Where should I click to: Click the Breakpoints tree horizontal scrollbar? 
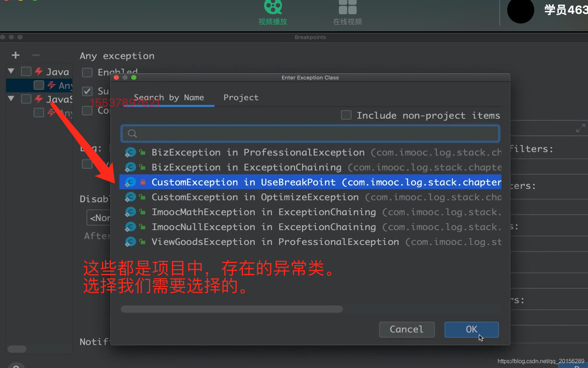[x=17, y=349]
